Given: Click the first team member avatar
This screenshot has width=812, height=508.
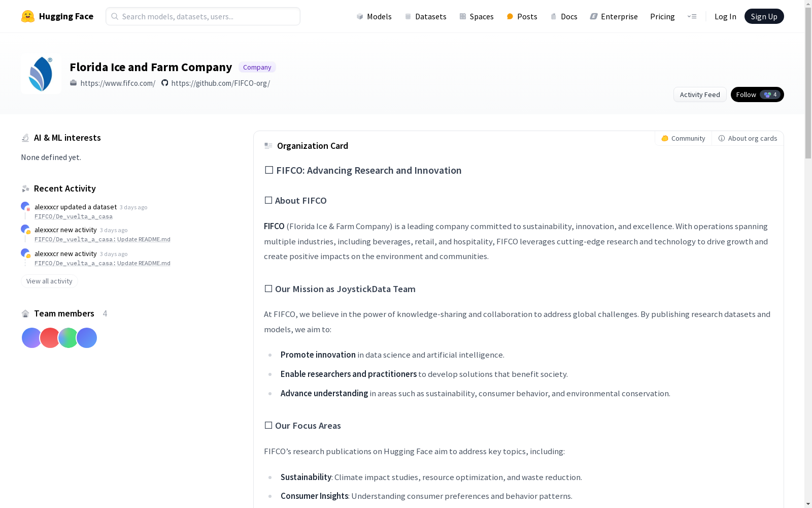Looking at the screenshot, I should pyautogui.click(x=31, y=338).
